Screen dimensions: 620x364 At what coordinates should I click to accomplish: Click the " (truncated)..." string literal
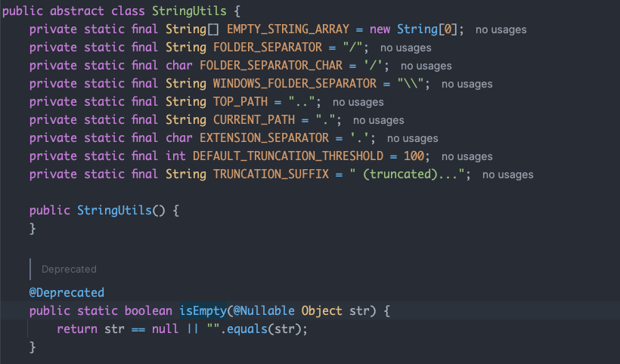[x=407, y=174]
